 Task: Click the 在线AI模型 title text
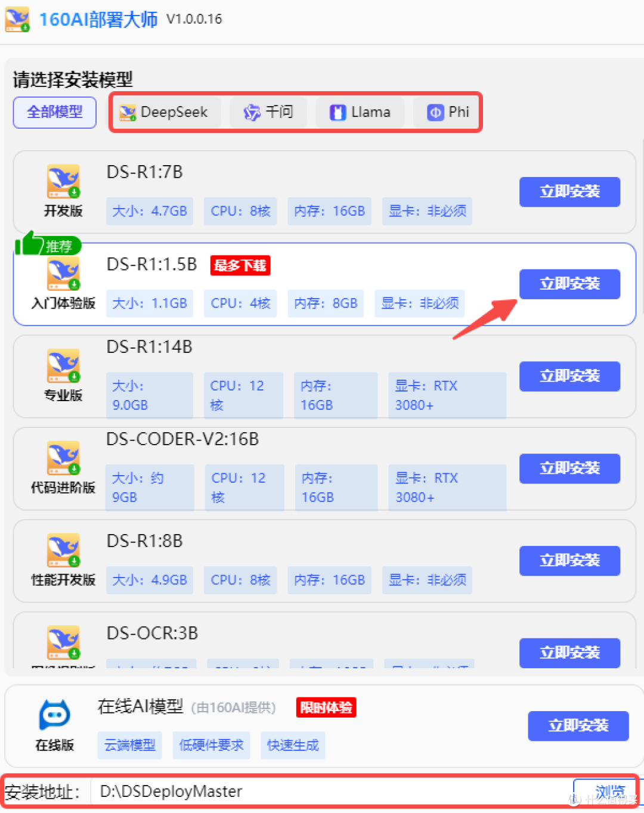[x=140, y=707]
